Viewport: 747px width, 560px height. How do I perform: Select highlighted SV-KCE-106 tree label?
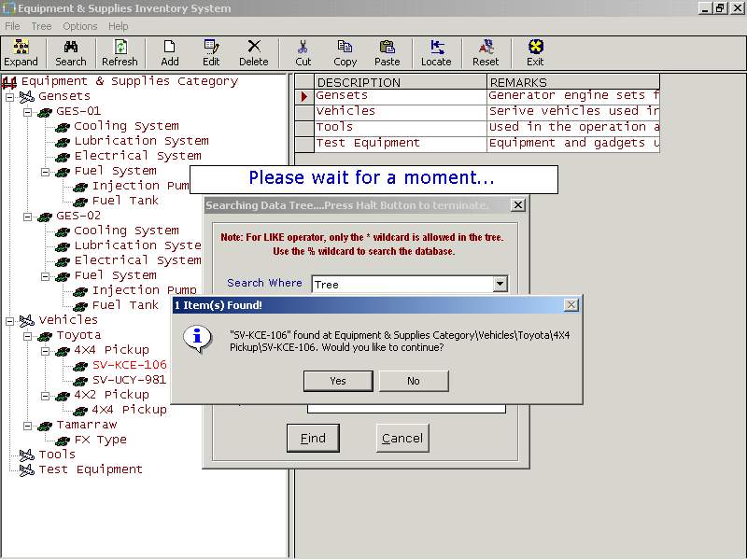coord(129,365)
